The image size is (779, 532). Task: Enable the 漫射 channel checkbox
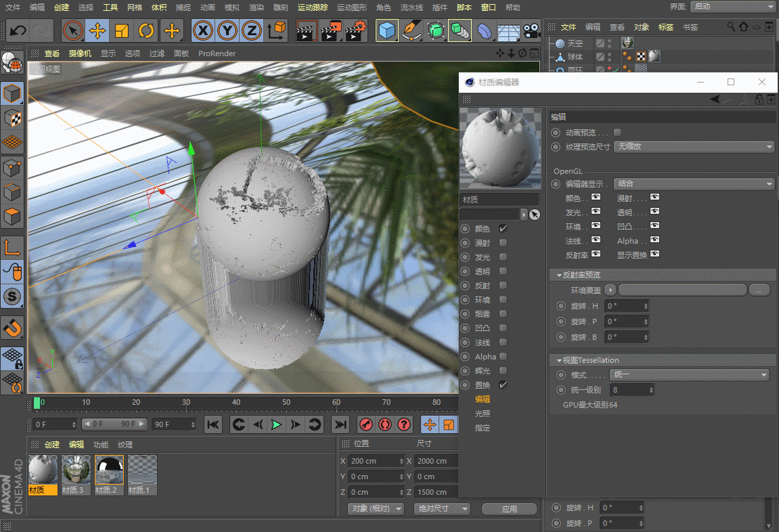(x=503, y=243)
